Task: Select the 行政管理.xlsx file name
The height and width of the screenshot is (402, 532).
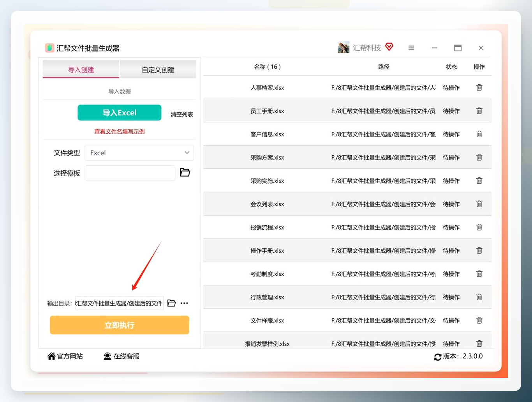Action: pyautogui.click(x=267, y=297)
